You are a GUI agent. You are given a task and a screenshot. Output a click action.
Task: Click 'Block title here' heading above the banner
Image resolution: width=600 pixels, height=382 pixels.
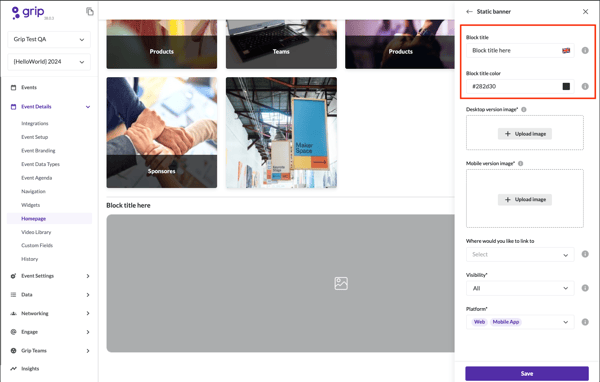(x=128, y=206)
